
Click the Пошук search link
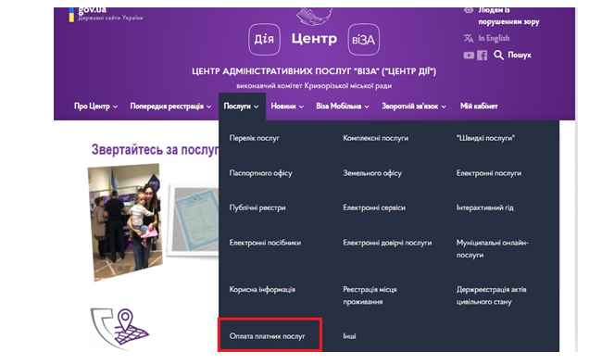(x=520, y=55)
